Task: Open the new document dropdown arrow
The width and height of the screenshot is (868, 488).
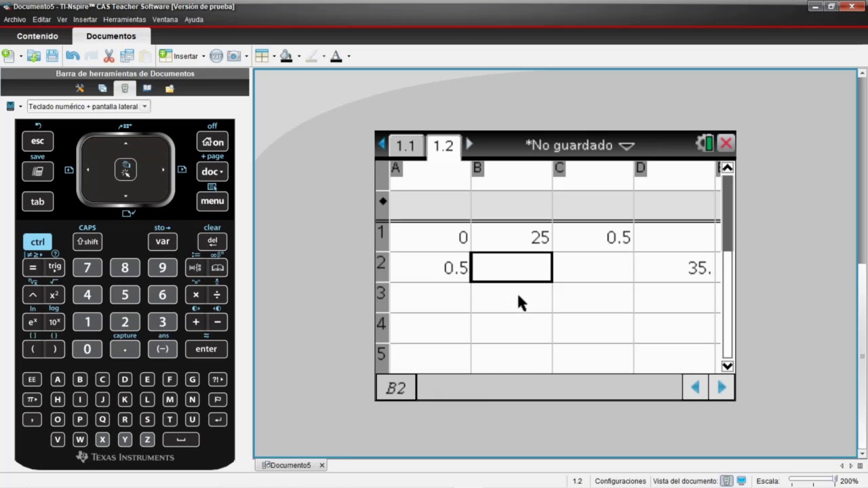Action: (21, 56)
